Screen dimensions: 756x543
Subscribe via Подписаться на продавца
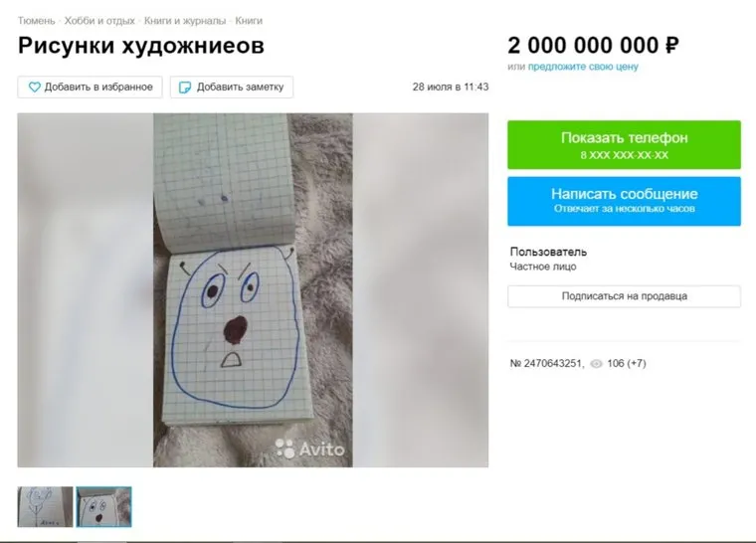(624, 296)
